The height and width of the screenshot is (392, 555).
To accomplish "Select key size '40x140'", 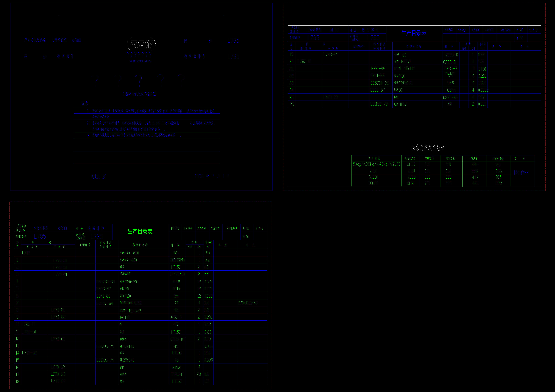I will pos(128,346).
